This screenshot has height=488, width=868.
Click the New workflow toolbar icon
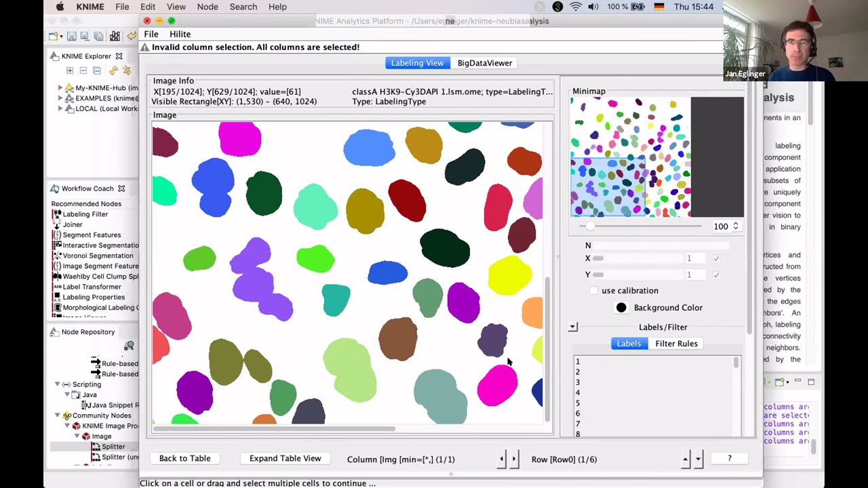tap(53, 36)
